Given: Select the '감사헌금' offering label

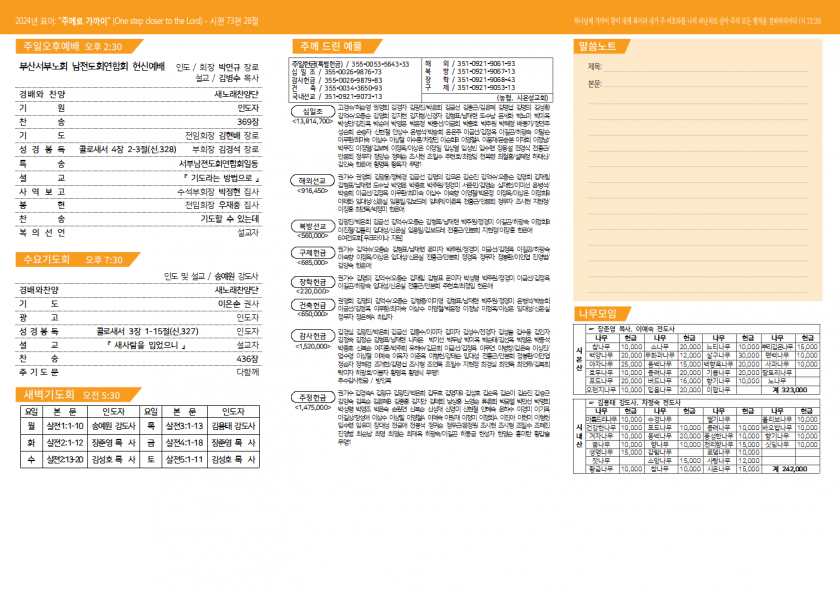Looking at the screenshot, I should point(313,336).
